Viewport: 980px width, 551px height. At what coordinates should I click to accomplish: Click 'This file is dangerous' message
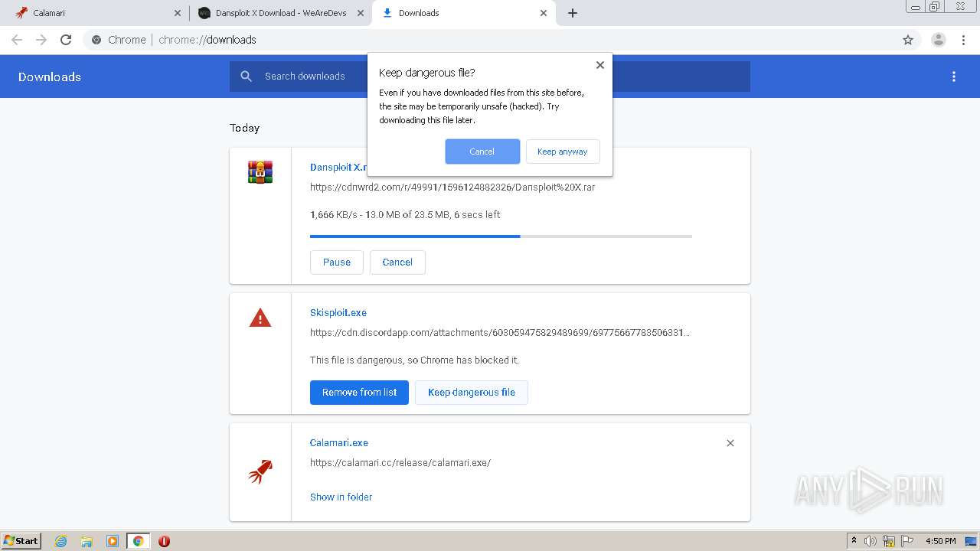click(x=414, y=360)
